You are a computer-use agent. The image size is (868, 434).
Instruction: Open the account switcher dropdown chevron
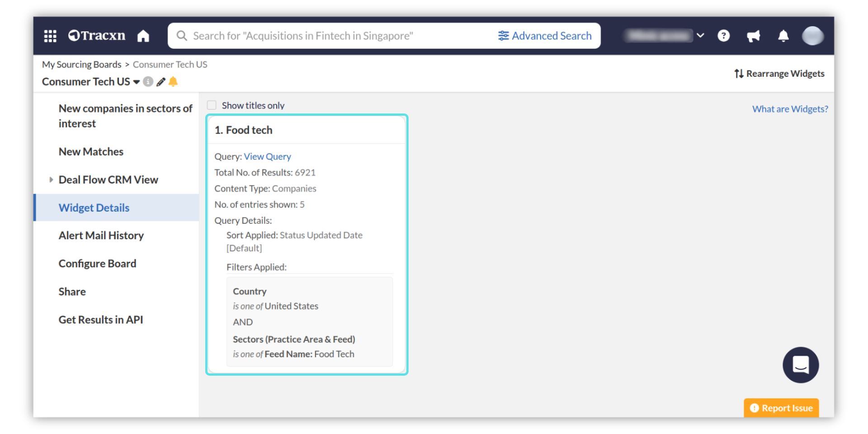[x=700, y=35]
